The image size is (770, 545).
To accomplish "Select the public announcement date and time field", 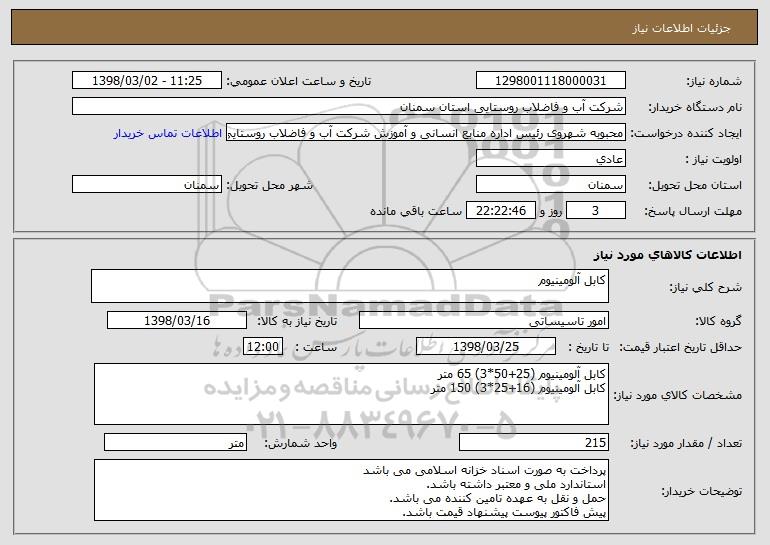I will (x=147, y=81).
